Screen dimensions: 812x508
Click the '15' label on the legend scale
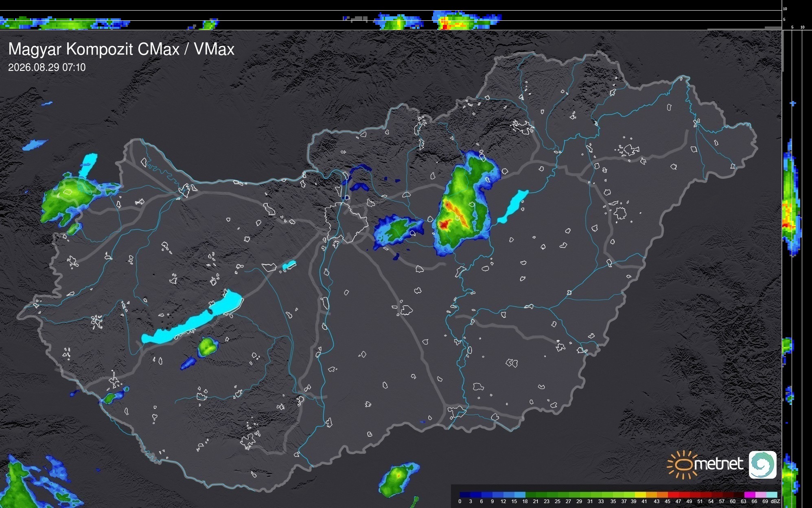(x=514, y=501)
